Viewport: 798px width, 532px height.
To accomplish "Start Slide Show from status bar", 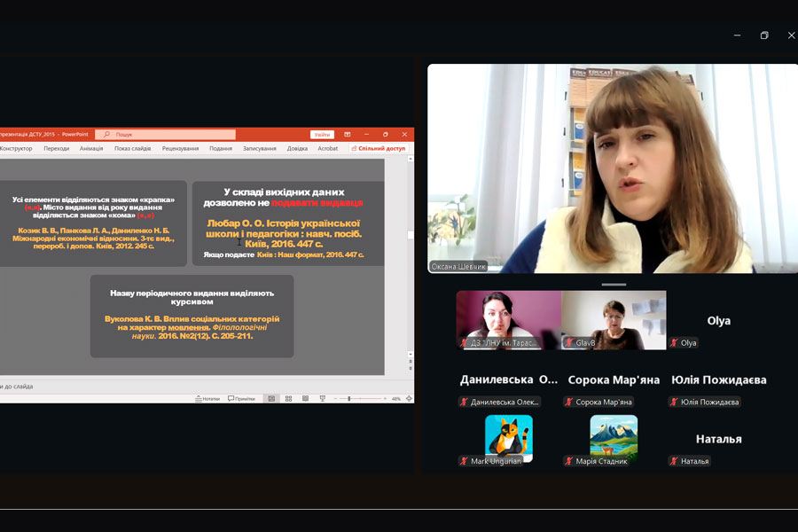I will pyautogui.click(x=322, y=399).
